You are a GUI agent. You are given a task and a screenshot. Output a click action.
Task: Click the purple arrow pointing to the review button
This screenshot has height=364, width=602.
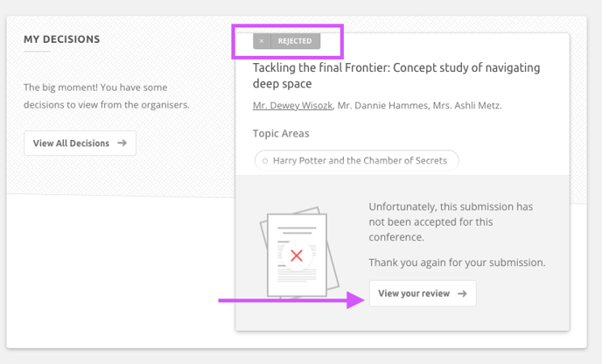[291, 300]
